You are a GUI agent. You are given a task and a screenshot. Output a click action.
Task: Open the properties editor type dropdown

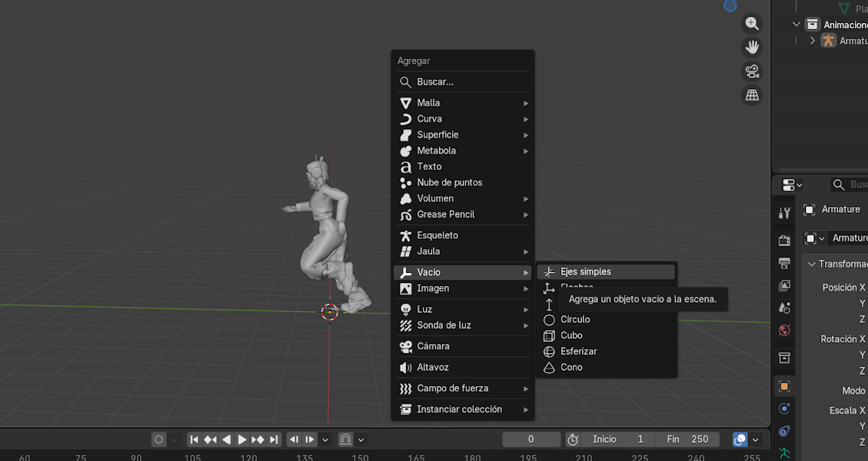point(792,185)
